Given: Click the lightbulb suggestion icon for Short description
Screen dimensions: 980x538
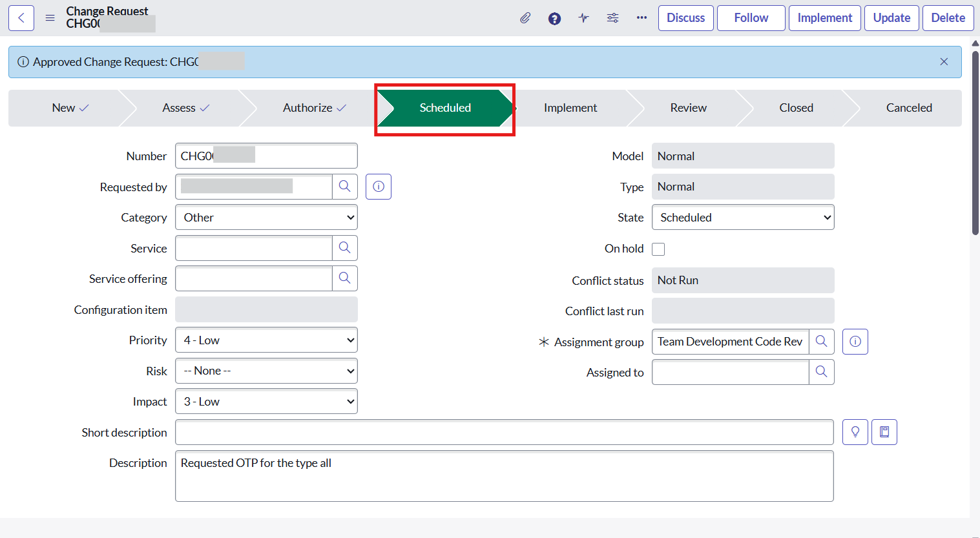Looking at the screenshot, I should tap(855, 432).
